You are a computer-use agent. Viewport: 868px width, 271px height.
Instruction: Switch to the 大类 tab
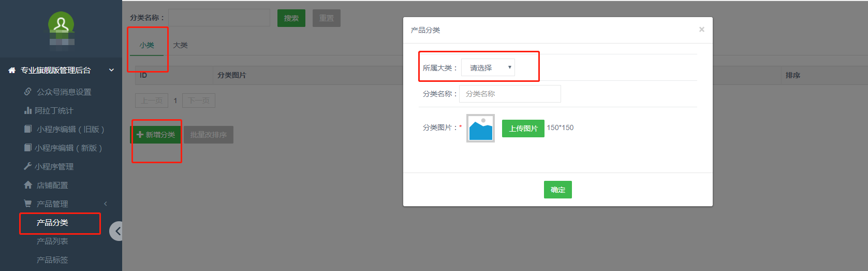tap(180, 46)
